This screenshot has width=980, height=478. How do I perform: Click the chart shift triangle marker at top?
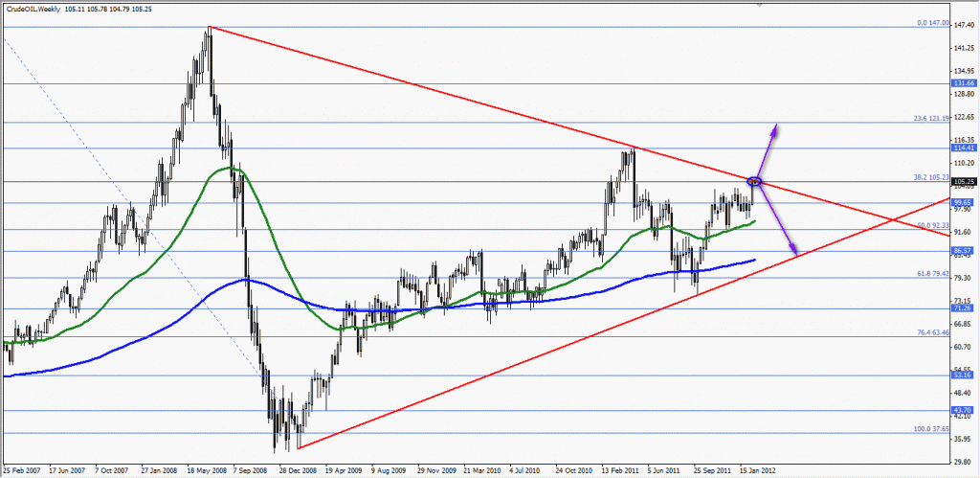click(x=760, y=5)
